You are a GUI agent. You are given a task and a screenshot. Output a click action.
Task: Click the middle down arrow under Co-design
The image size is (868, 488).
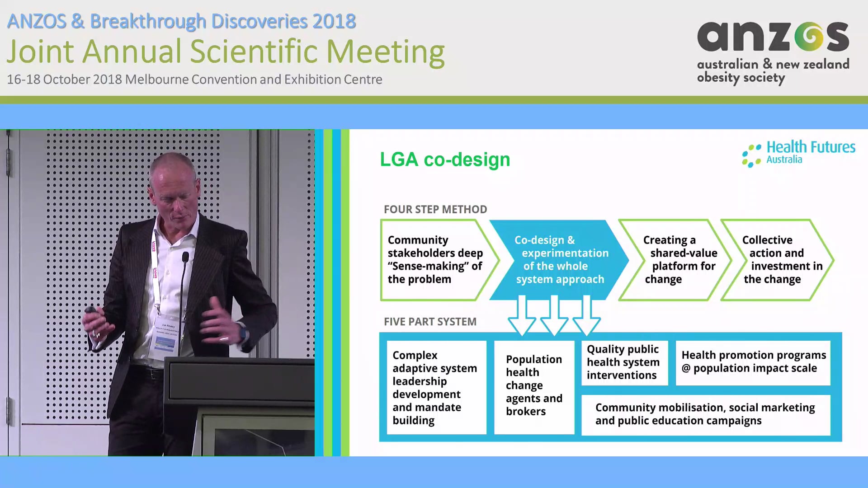click(554, 317)
